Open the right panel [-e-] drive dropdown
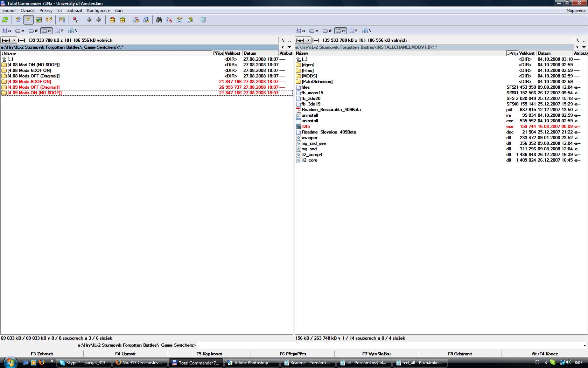Image resolution: width=588 pixels, height=368 pixels. (x=303, y=40)
